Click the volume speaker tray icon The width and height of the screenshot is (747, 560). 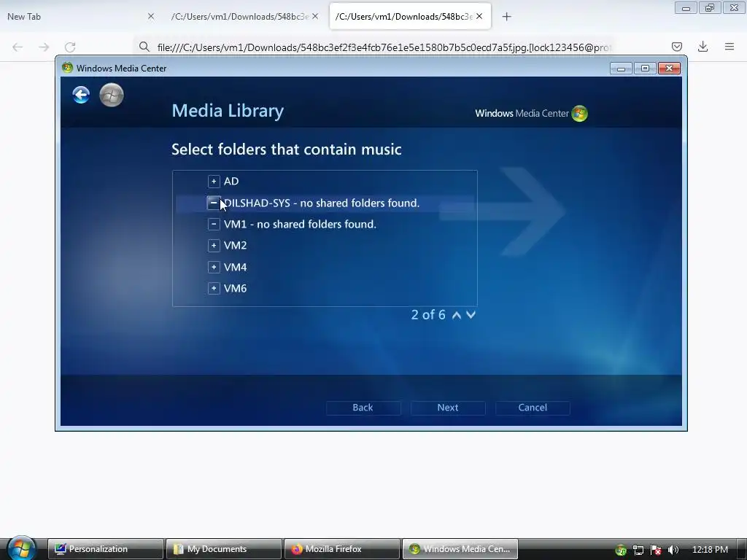click(673, 550)
